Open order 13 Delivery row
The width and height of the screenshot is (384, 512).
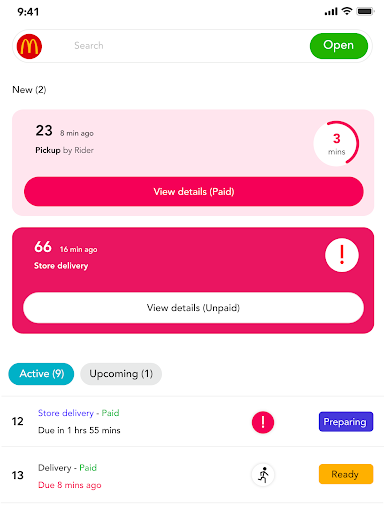pos(193,475)
